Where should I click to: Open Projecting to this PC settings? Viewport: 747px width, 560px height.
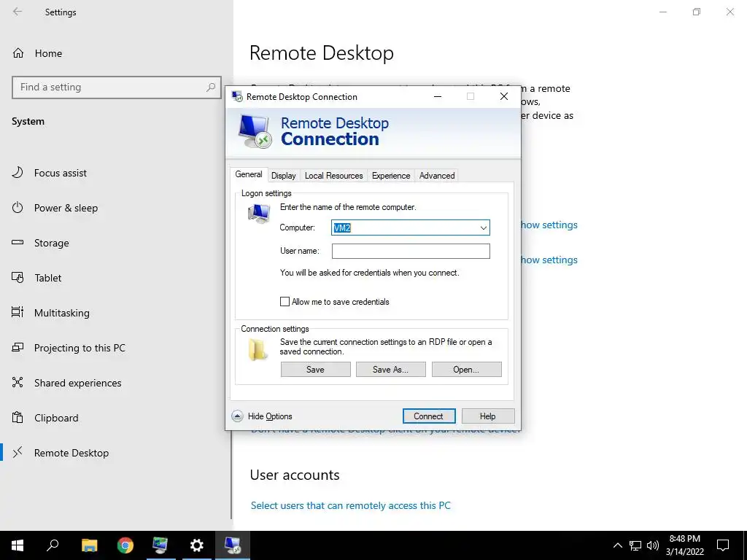click(x=80, y=348)
